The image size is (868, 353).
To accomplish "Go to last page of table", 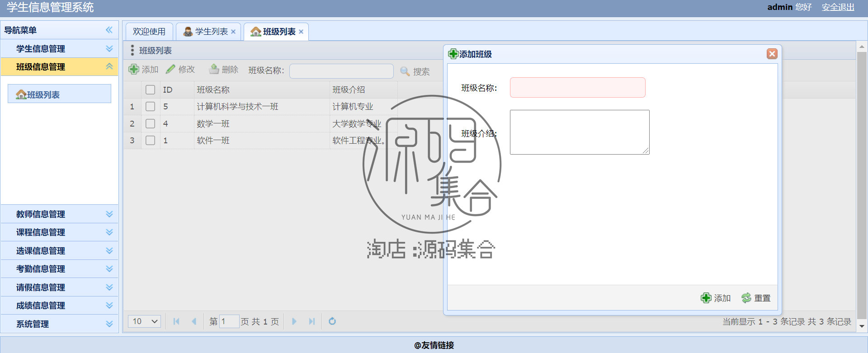I will point(312,321).
